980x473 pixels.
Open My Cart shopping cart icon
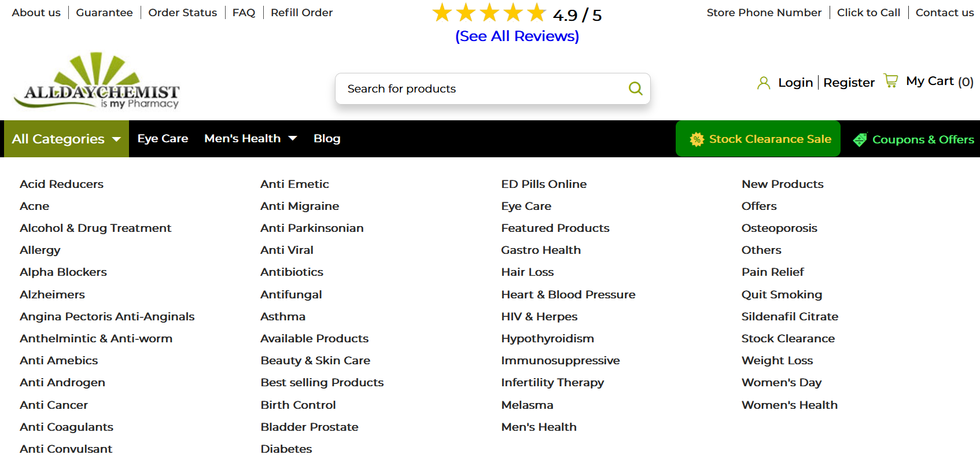(891, 80)
